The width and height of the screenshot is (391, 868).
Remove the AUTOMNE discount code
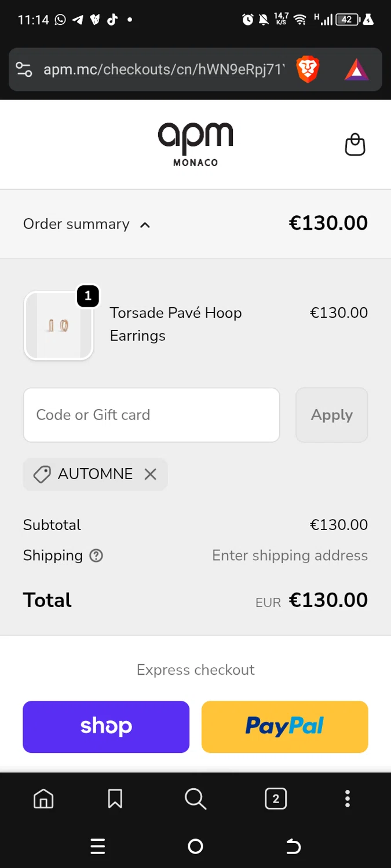(x=151, y=474)
